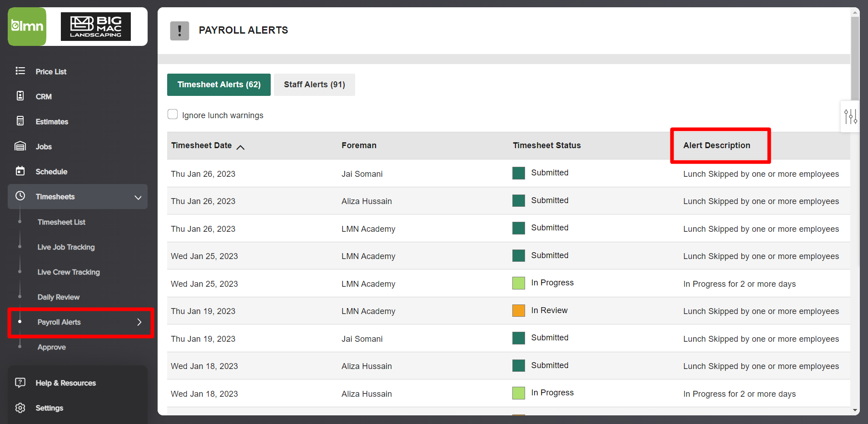Open Timesheet List submenu item

[61, 222]
